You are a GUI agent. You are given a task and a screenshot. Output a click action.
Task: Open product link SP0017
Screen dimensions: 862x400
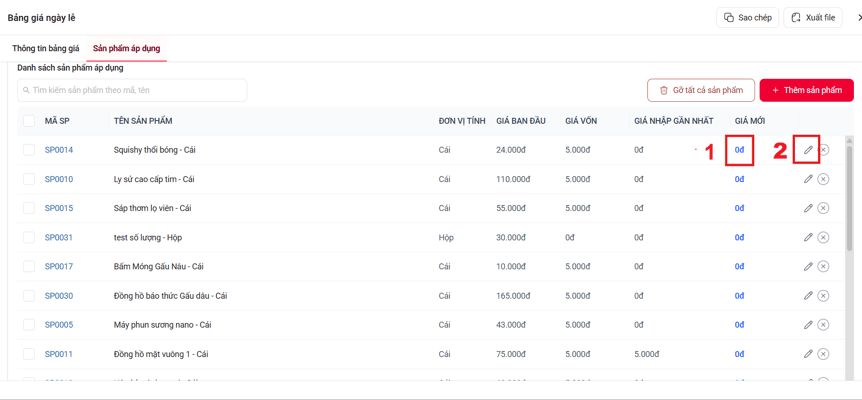pyautogui.click(x=59, y=266)
